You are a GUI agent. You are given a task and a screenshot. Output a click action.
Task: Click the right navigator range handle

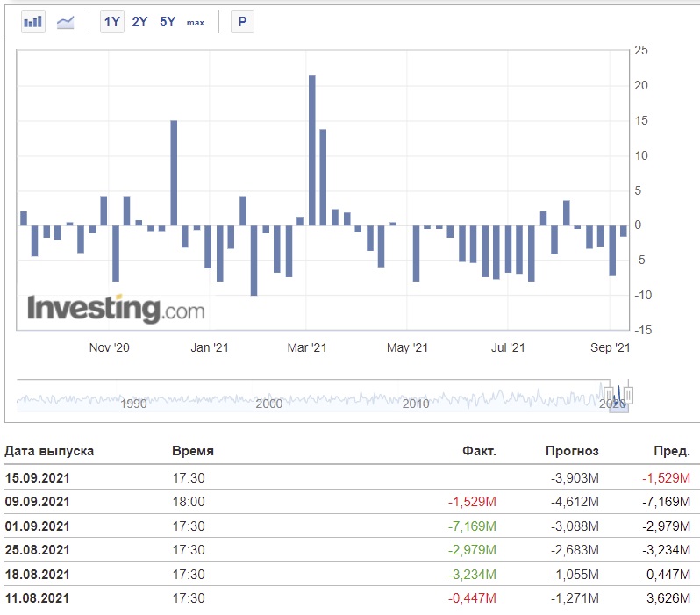(x=628, y=395)
